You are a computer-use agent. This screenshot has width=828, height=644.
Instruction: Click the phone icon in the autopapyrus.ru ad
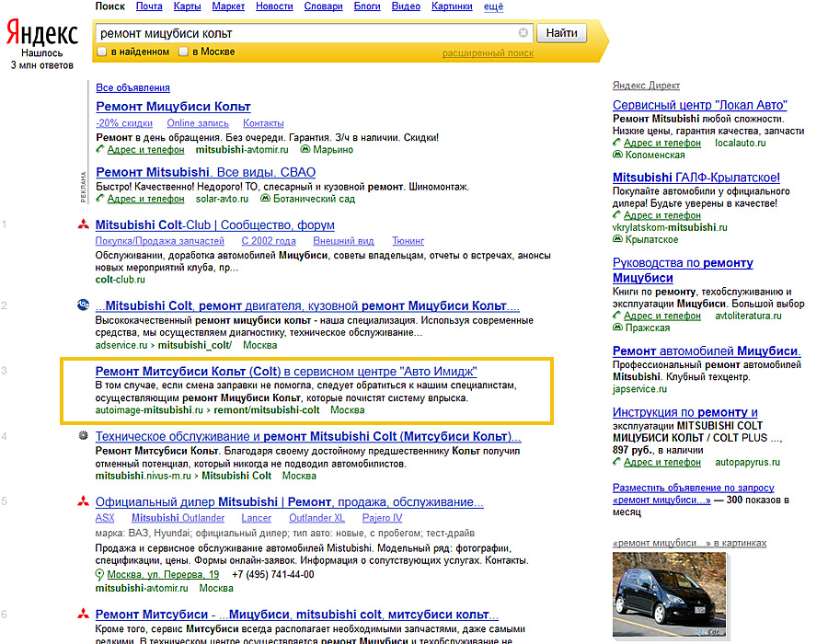pos(616,462)
